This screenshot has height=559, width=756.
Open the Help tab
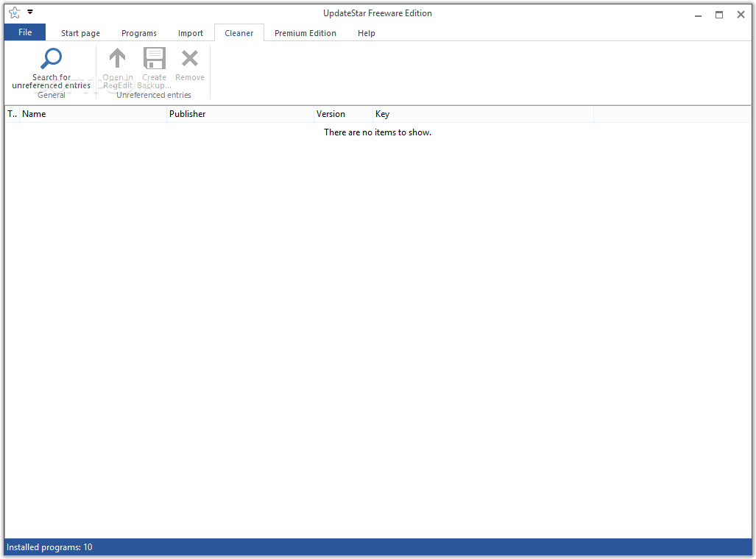pyautogui.click(x=367, y=33)
